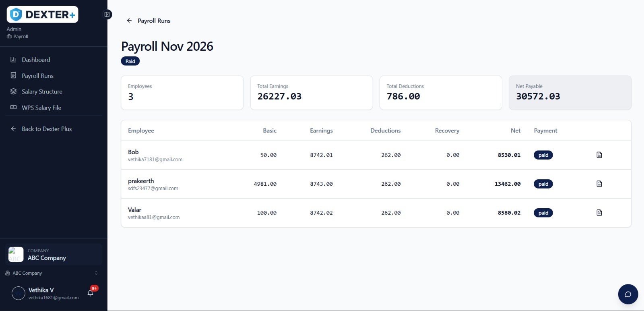Click Vethika V's profile avatar
The width and height of the screenshot is (644, 311).
(19, 293)
